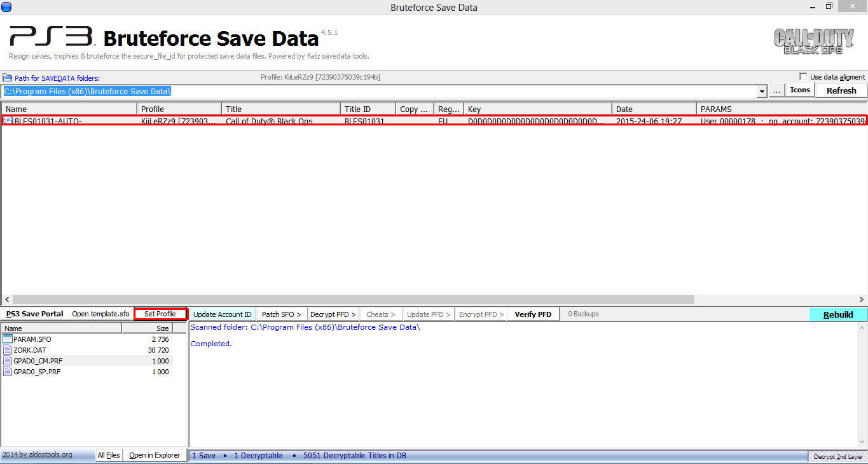Image resolution: width=868 pixels, height=464 pixels.
Task: Click the 5051 Decryptable Titles in DB status
Action: pos(355,456)
